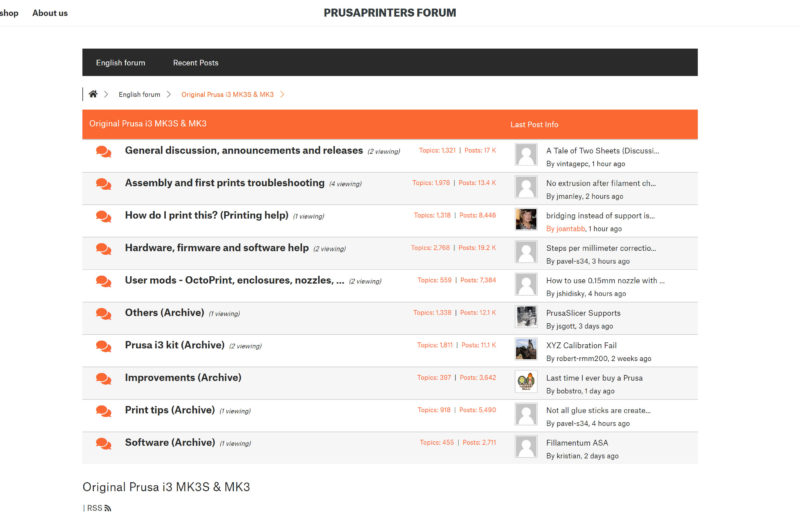Screen dimensions: 800x521
Task: Open last post bridging instead of support
Action: coord(601,216)
